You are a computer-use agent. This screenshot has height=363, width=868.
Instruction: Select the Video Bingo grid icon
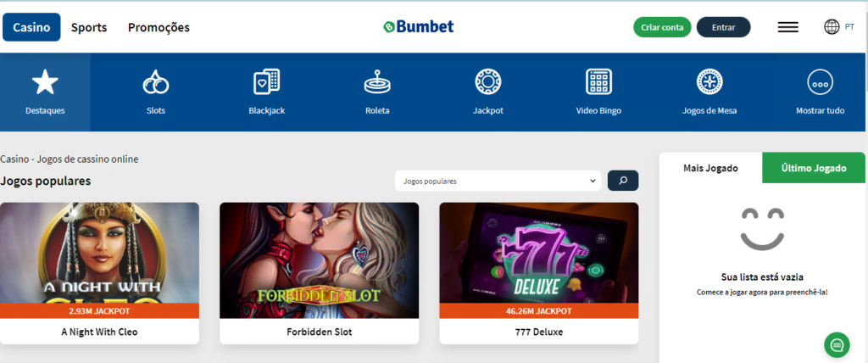[x=598, y=82]
